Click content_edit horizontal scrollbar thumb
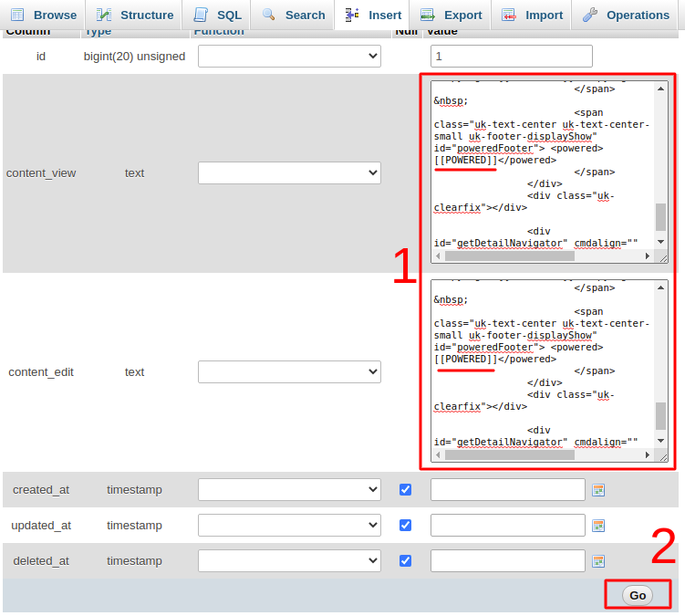The image size is (685, 616). coord(509,455)
